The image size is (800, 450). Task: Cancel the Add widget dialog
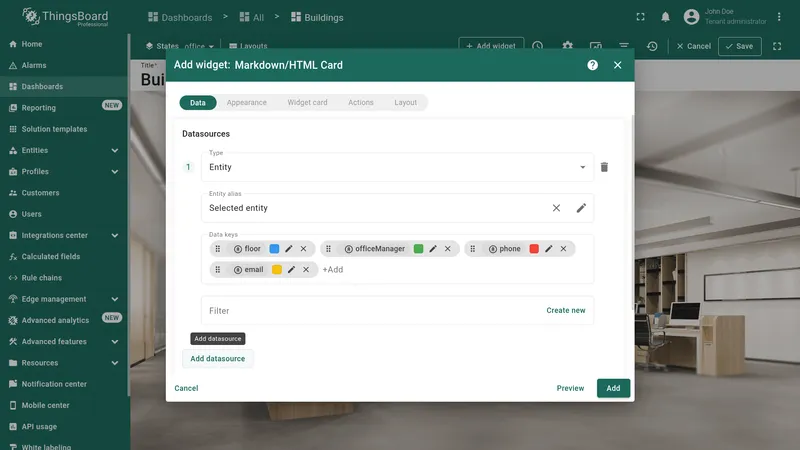pos(186,388)
